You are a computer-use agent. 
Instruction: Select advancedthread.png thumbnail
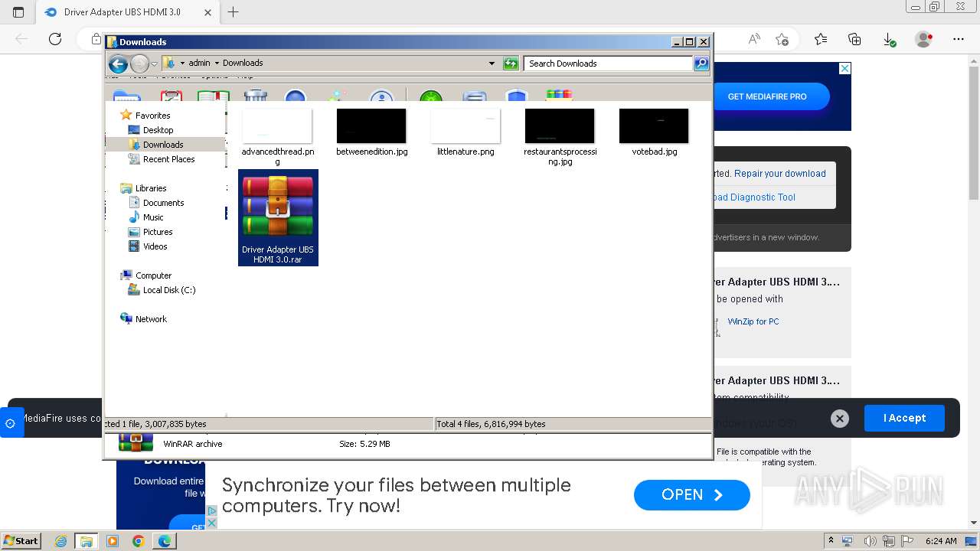coord(277,136)
